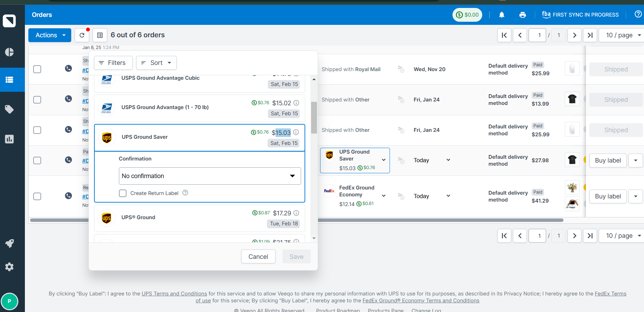Viewport: 644px width, 312px height.
Task: Select checkbox for the third $25.99 order
Action: click(x=37, y=130)
